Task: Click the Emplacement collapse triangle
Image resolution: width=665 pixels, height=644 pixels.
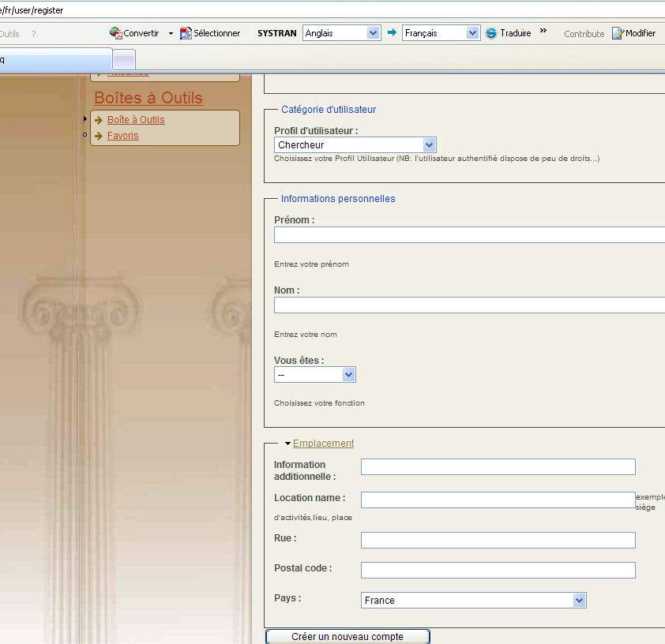Action: click(x=287, y=444)
